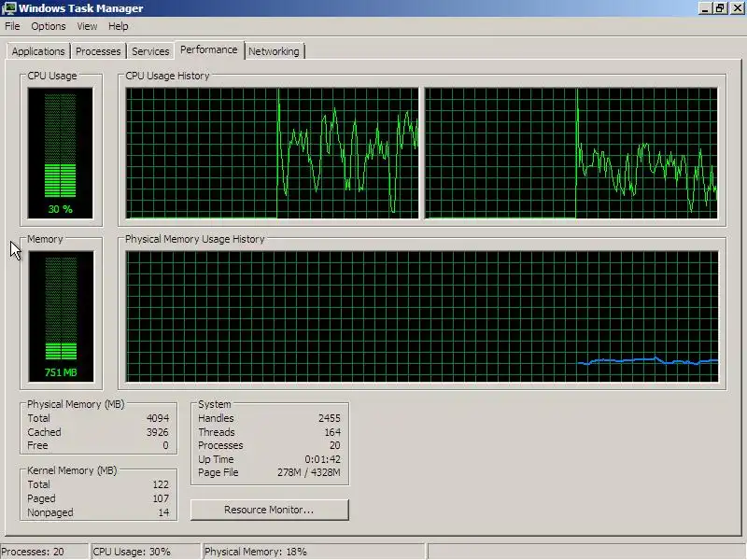Click the second CPU usage history graph
This screenshot has height=560, width=747.
pyautogui.click(x=571, y=153)
